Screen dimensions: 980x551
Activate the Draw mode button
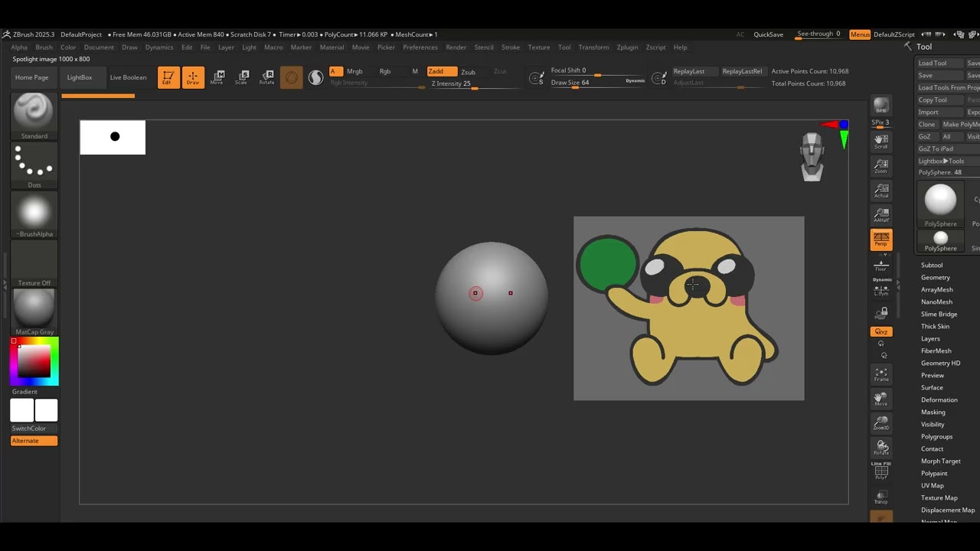(x=193, y=77)
